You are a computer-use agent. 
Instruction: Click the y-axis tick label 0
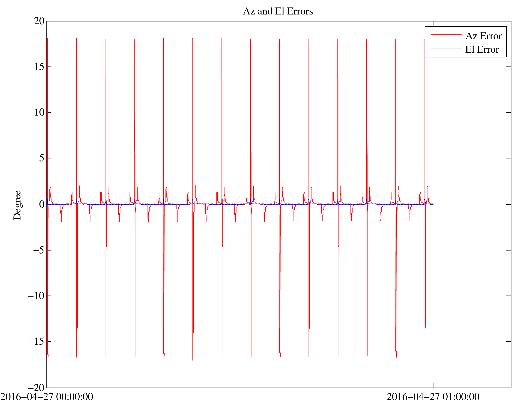[42, 205]
